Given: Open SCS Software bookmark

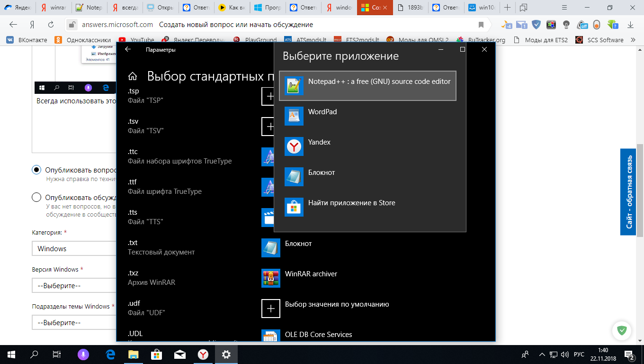Looking at the screenshot, I should coord(599,40).
